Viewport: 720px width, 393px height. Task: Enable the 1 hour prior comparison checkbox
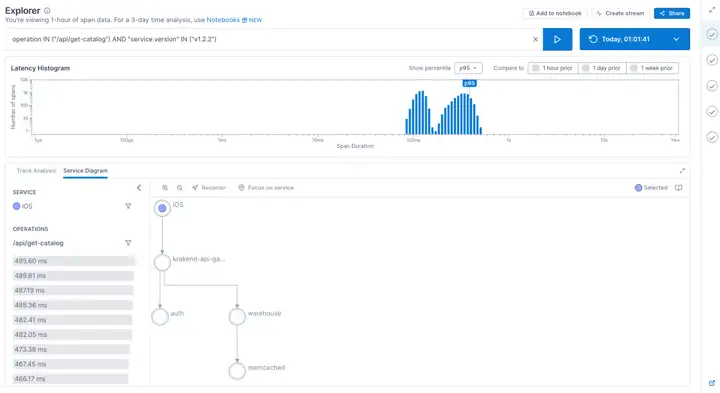point(535,68)
